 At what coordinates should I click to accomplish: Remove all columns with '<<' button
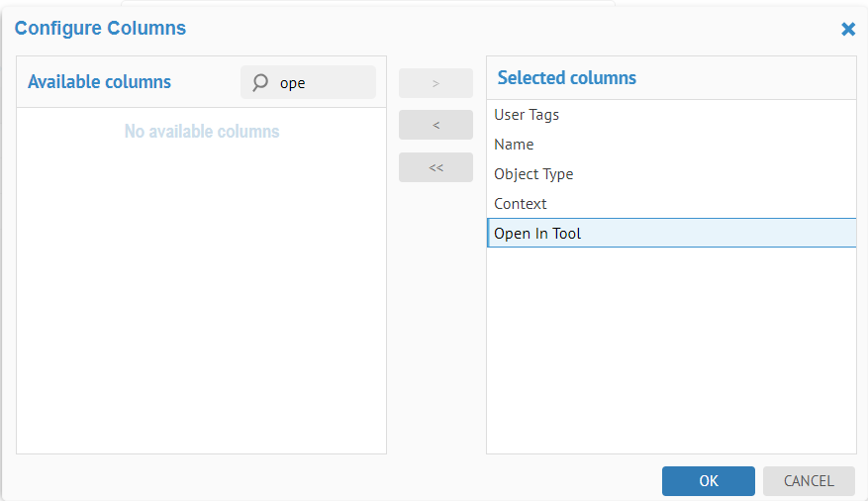tap(435, 167)
